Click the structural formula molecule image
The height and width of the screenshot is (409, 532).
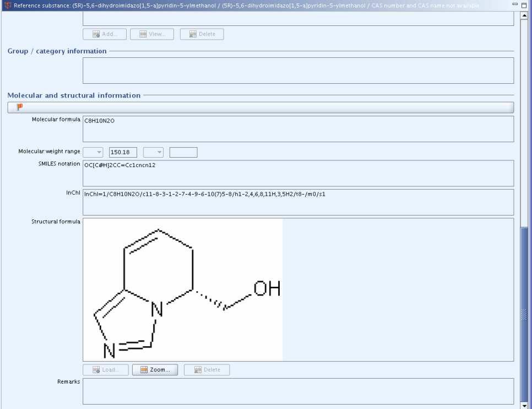[183, 290]
